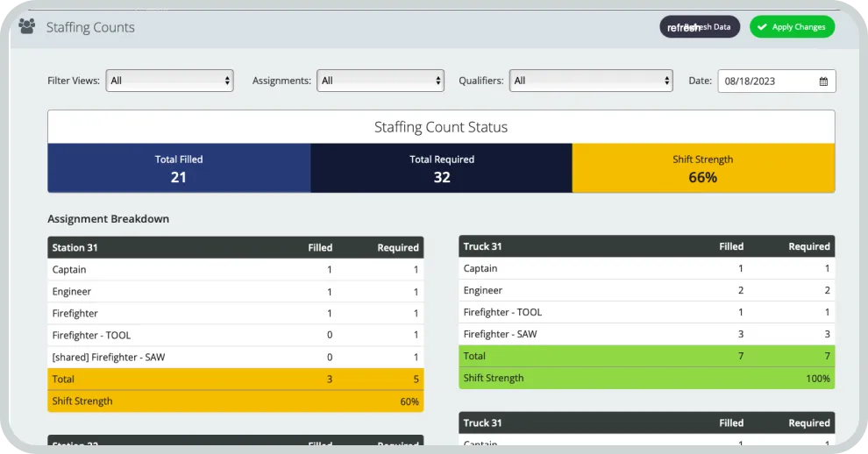This screenshot has height=454, width=868.
Task: Select the Total Filled blue tile
Action: coord(179,168)
